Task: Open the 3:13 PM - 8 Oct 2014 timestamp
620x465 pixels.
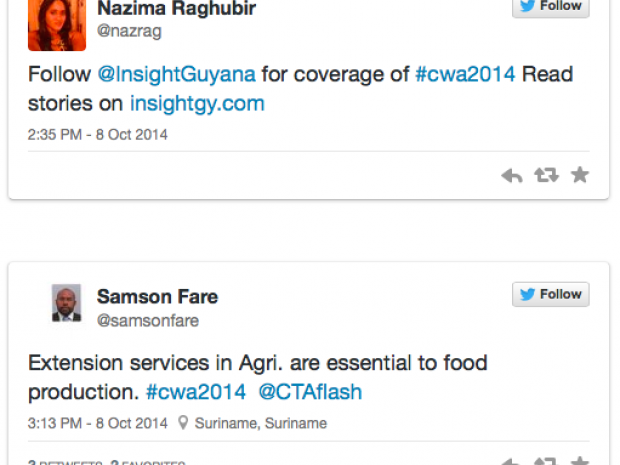Action: [98, 423]
